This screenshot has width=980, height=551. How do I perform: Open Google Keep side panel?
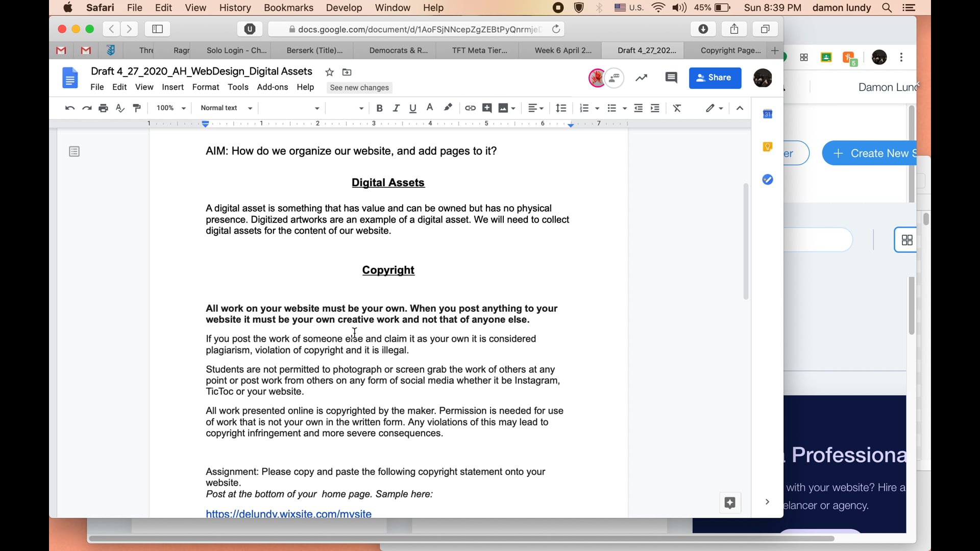(x=768, y=146)
